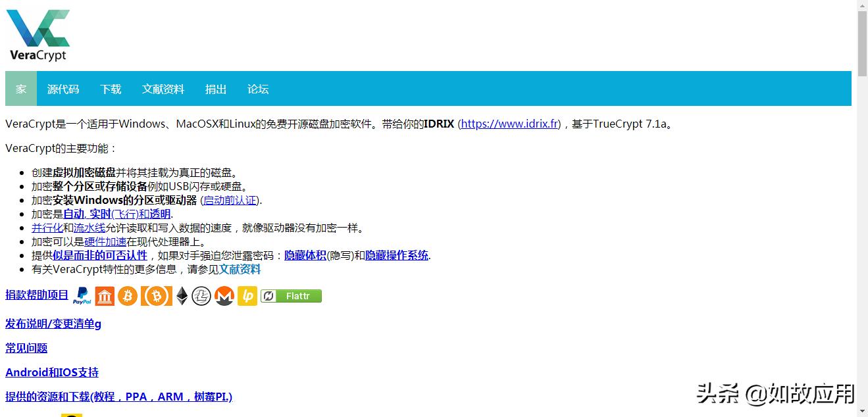The height and width of the screenshot is (417, 868).
Task: Open the https://www.idrix.fr link
Action: (x=509, y=124)
